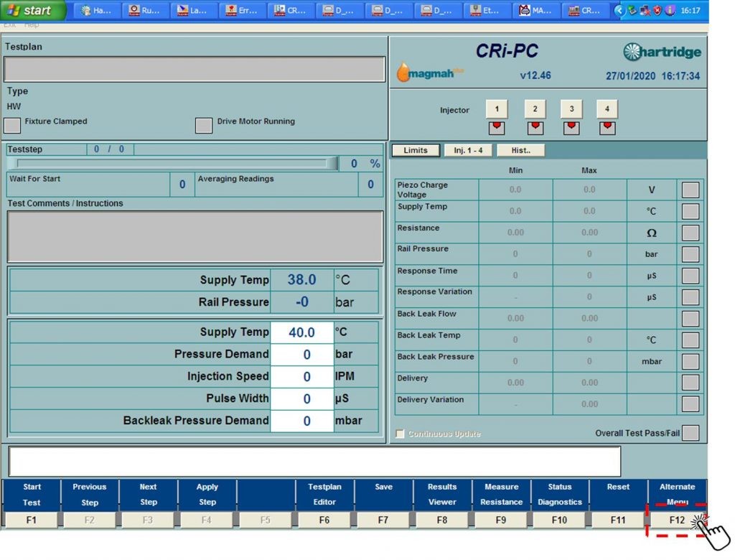
Task: Click the status indicator below Injector 4
Action: (607, 128)
